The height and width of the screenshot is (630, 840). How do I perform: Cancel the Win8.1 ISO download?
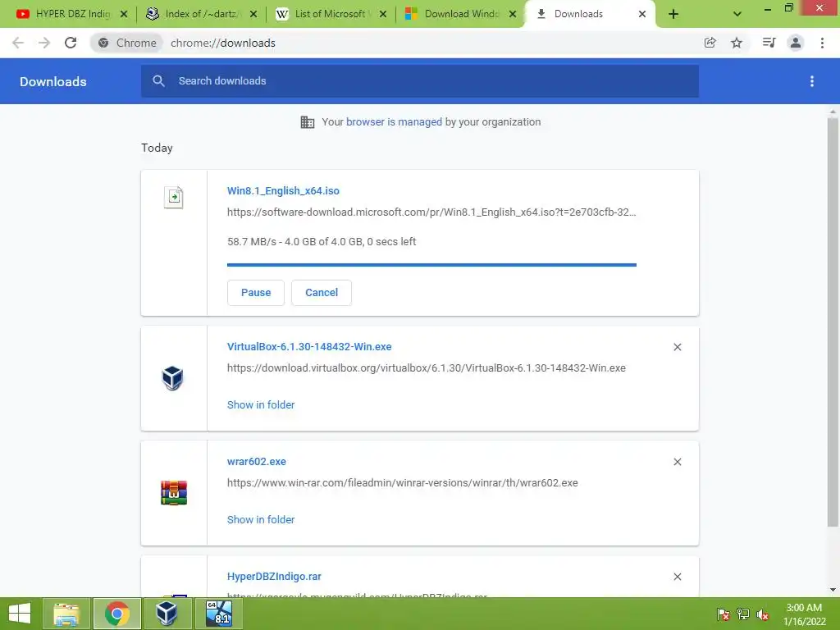click(x=322, y=293)
